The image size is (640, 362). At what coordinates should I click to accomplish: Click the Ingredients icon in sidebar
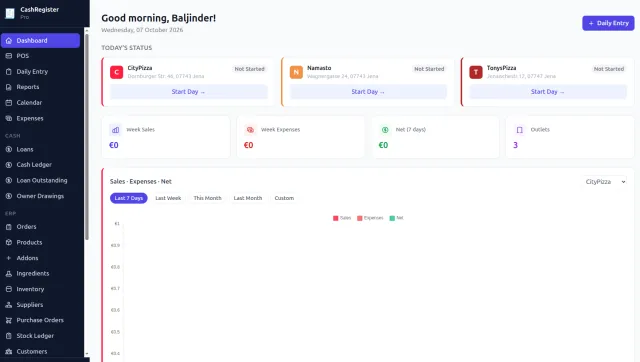(x=9, y=273)
